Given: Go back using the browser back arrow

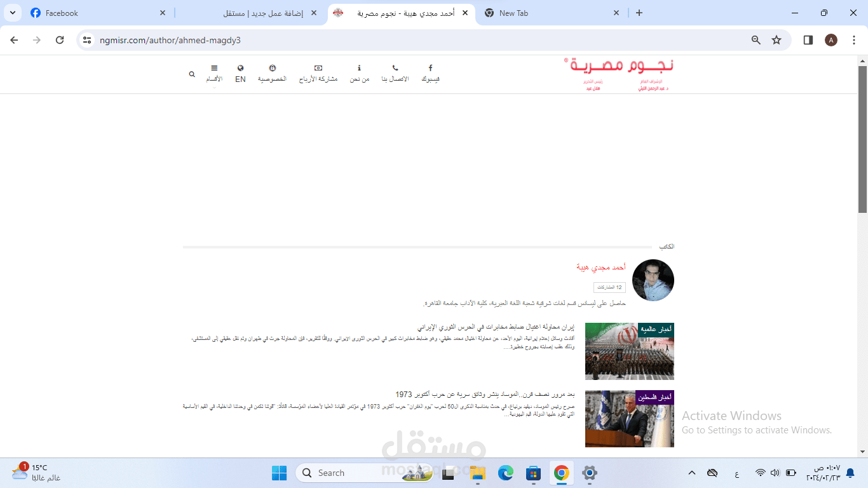Looking at the screenshot, I should (14, 40).
